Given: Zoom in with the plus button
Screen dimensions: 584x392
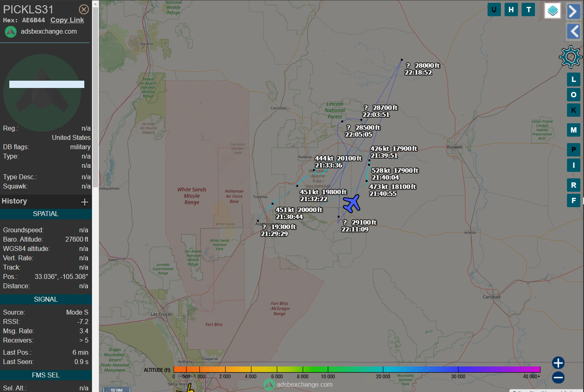Looking at the screenshot, I should pos(558,363).
